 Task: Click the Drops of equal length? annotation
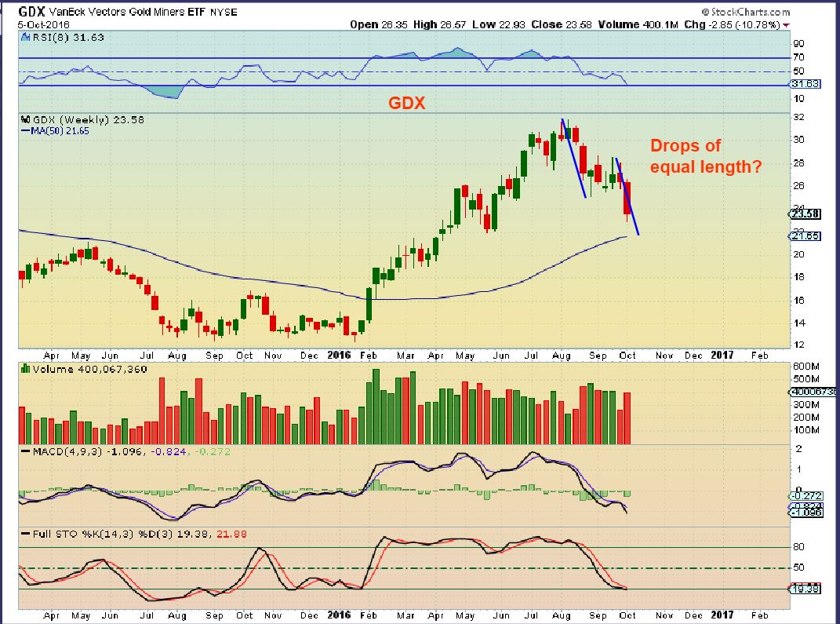click(x=706, y=156)
